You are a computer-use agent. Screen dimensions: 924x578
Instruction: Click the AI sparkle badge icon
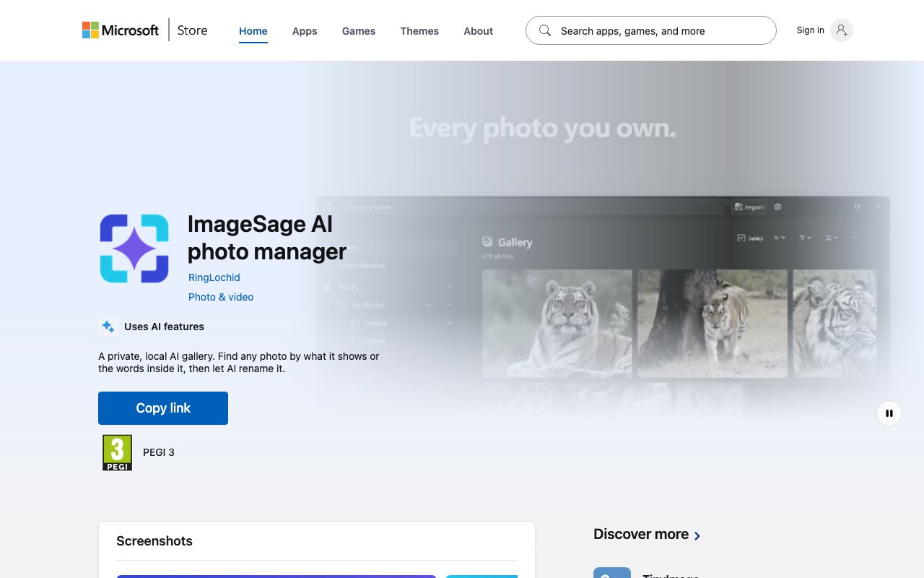coord(108,327)
